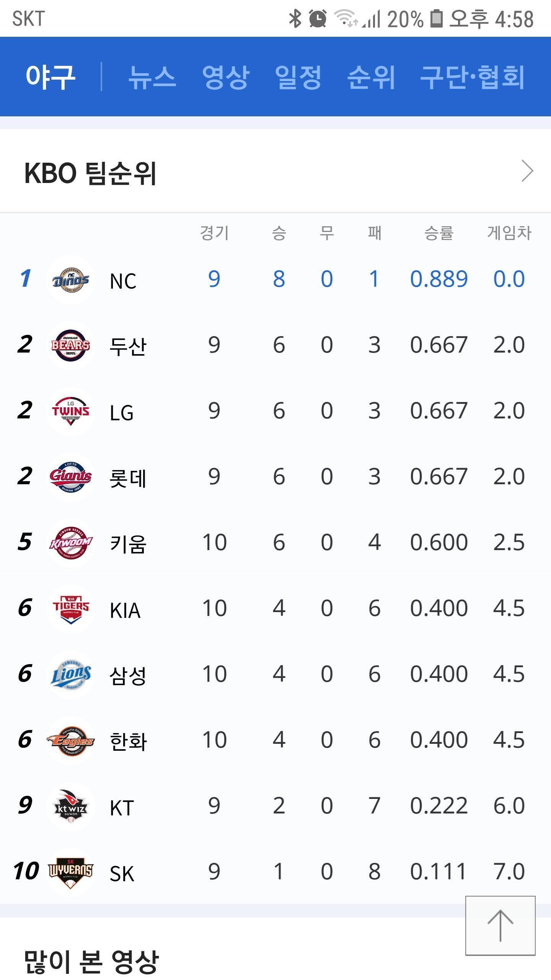This screenshot has height=980, width=551.
Task: Tap the Hanwha Eagles team logo
Action: pos(71,740)
